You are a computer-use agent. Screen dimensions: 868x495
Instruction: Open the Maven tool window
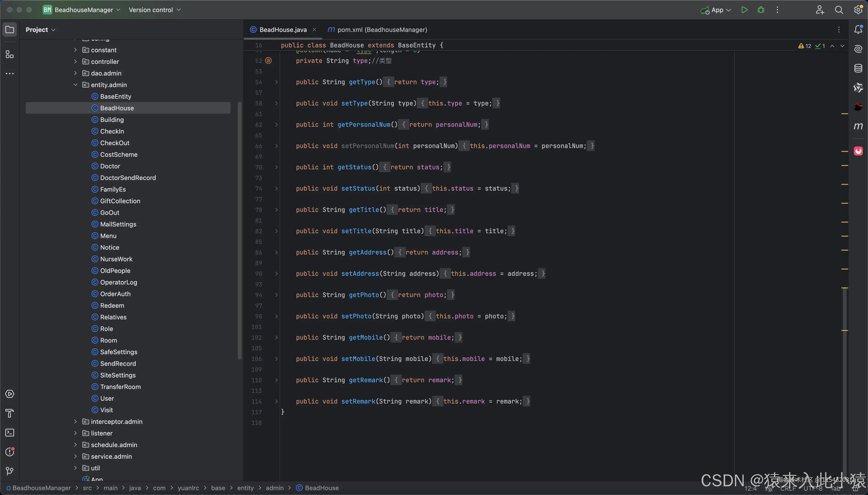click(858, 126)
